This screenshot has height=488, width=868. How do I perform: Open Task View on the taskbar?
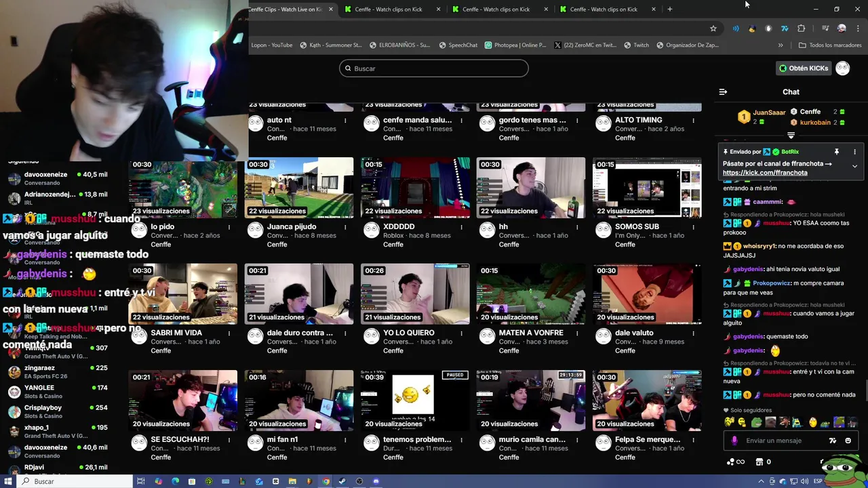tap(141, 481)
